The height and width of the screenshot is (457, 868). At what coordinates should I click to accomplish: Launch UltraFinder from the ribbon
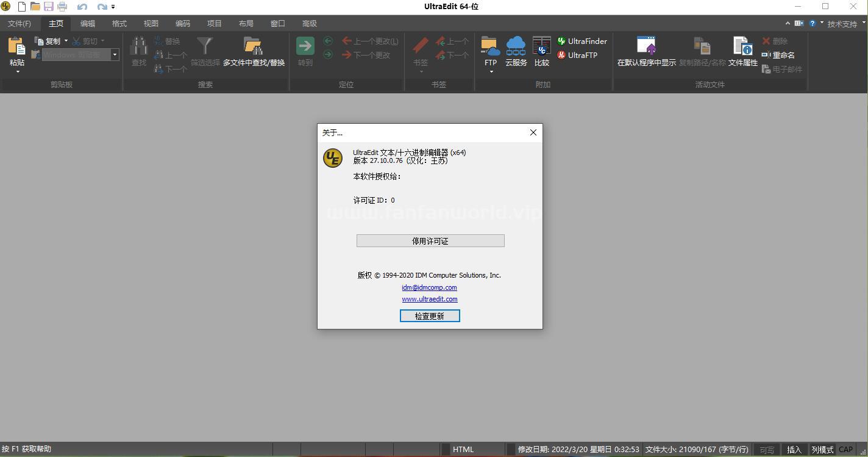(x=582, y=41)
